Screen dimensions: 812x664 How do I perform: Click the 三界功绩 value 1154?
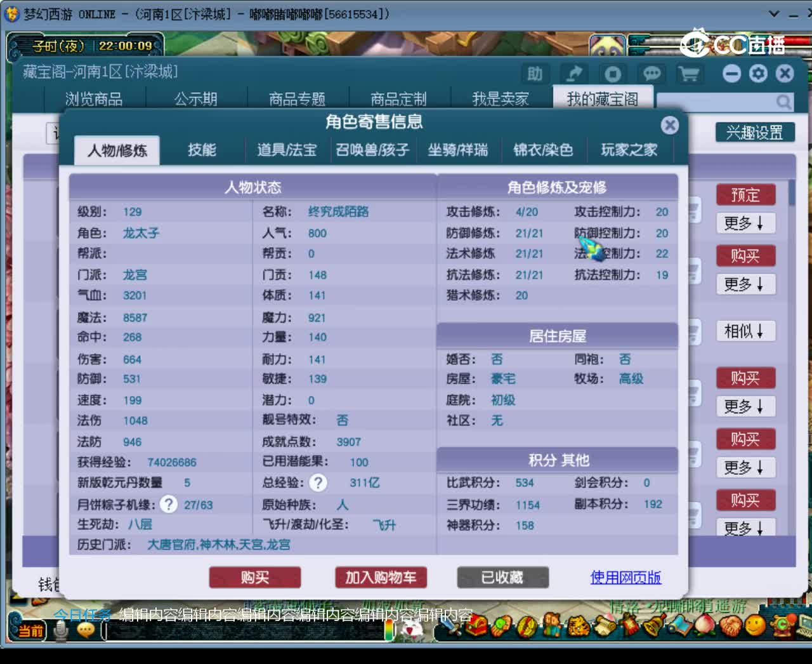click(528, 505)
